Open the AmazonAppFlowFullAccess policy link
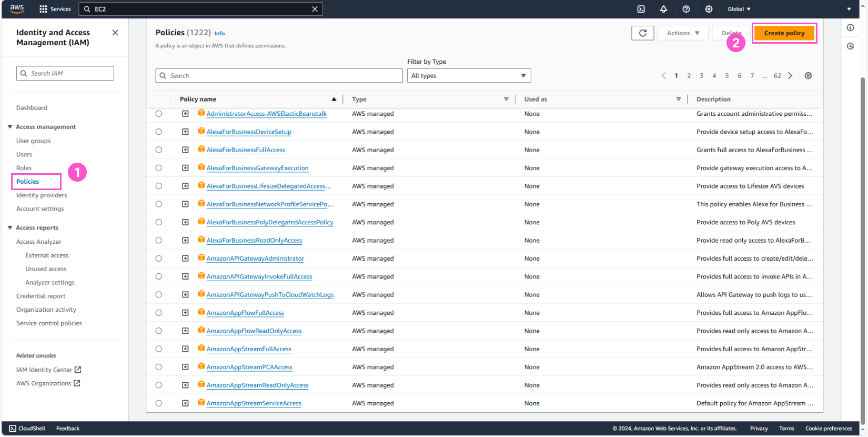This screenshot has width=868, height=437. click(245, 313)
